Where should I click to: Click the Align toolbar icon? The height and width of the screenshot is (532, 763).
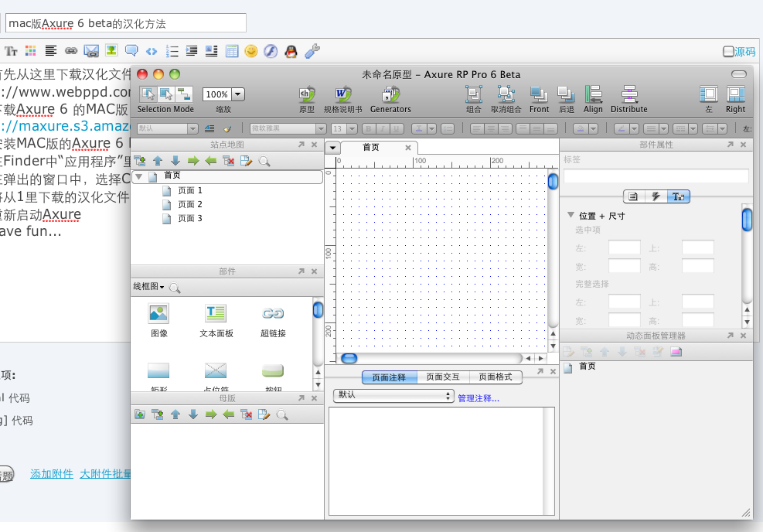click(593, 94)
